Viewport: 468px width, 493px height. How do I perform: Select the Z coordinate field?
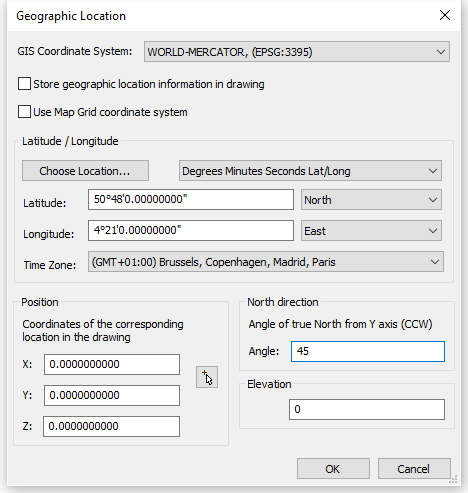111,426
